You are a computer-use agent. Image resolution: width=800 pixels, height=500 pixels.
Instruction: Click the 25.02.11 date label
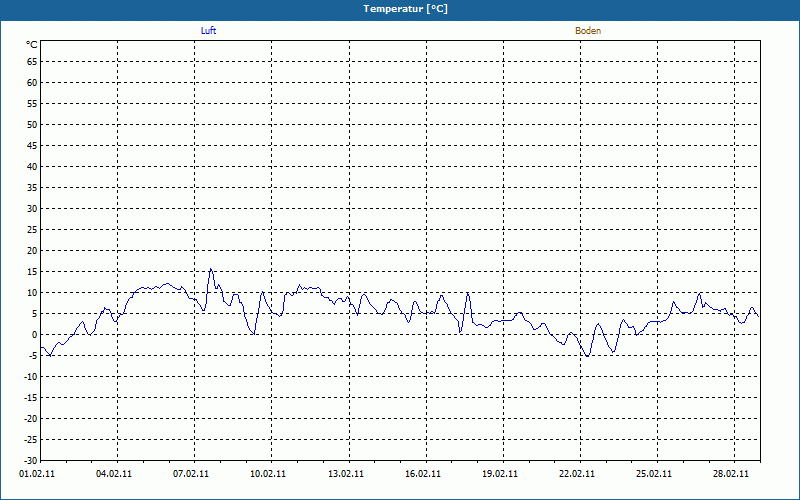[x=654, y=473]
